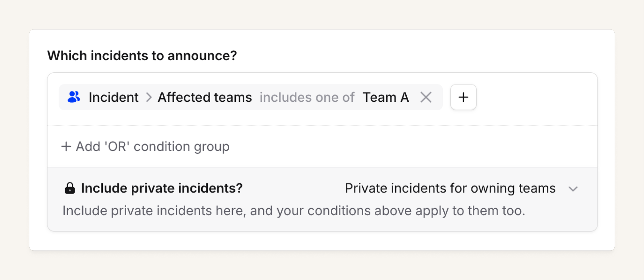Expand the private incidents dropdown chevron

pyautogui.click(x=573, y=189)
